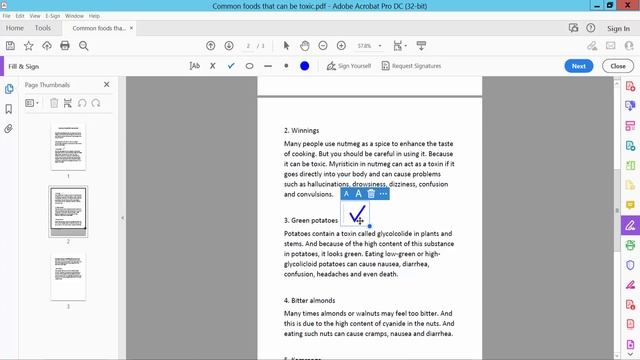Send file by email envelope icon
Image resolution: width=640 pixels, height=360 pixels.
tap(611, 46)
